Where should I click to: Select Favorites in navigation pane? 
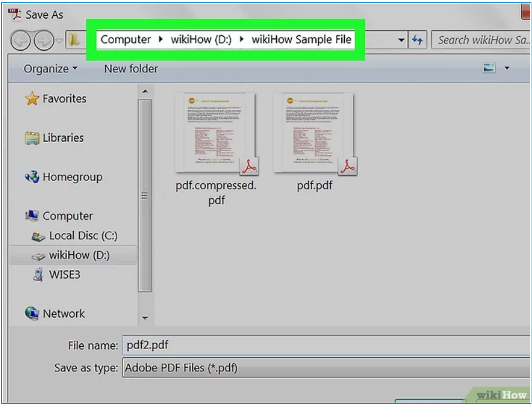[65, 98]
